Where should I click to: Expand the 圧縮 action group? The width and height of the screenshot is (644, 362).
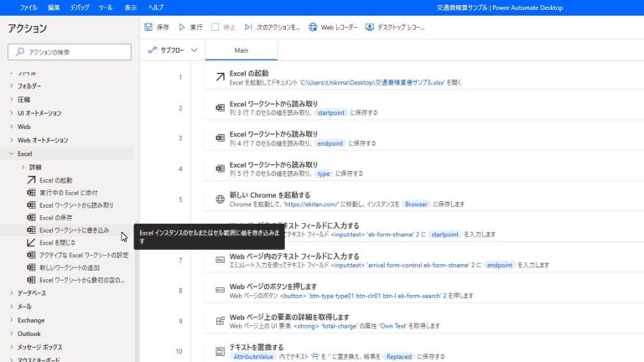click(x=12, y=100)
